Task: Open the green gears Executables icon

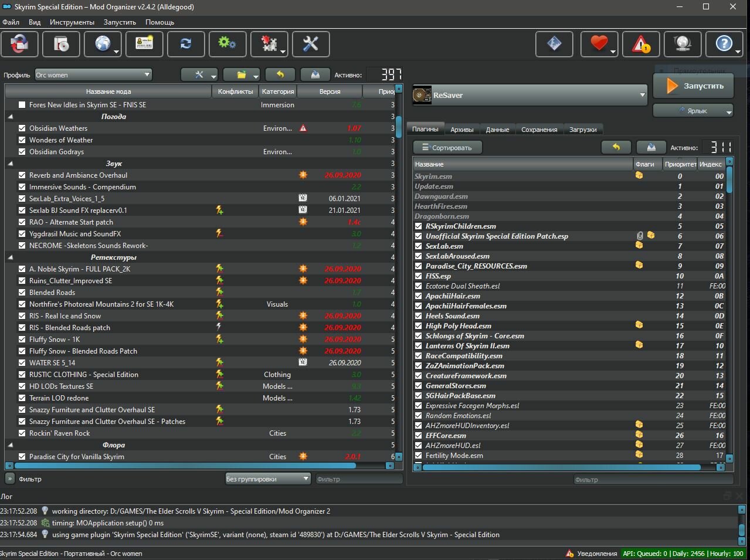Action: click(x=228, y=44)
